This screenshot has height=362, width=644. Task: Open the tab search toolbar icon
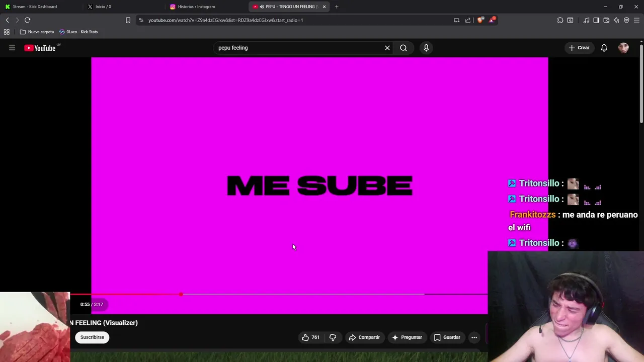click(x=570, y=20)
